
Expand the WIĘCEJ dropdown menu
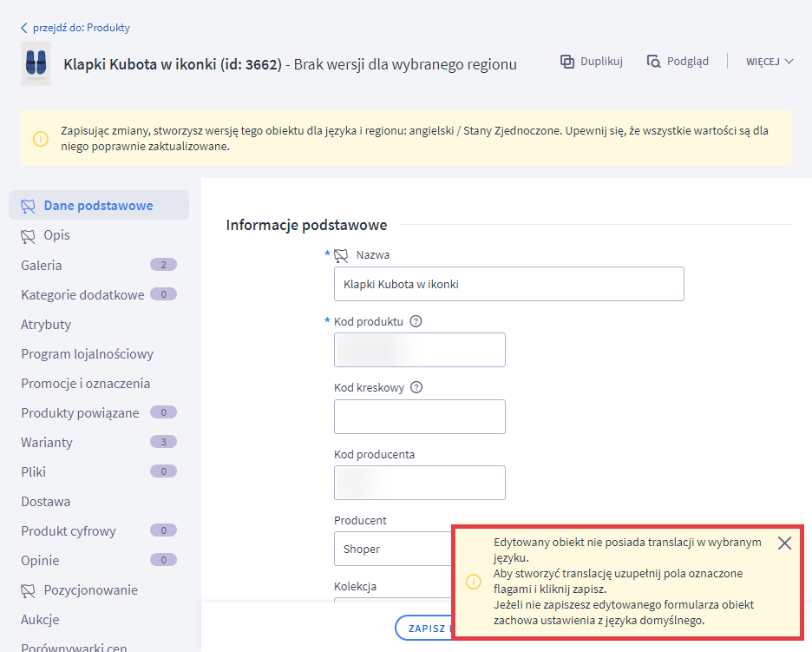point(769,62)
